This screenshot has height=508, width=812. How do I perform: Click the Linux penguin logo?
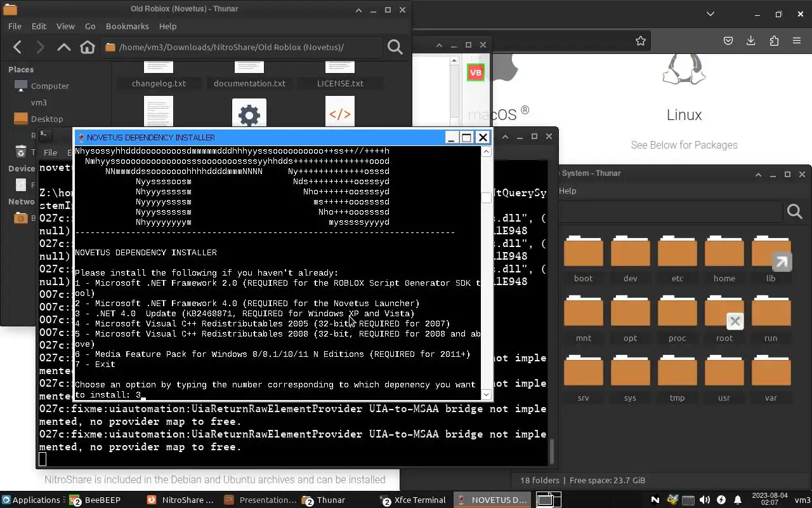[x=684, y=69]
